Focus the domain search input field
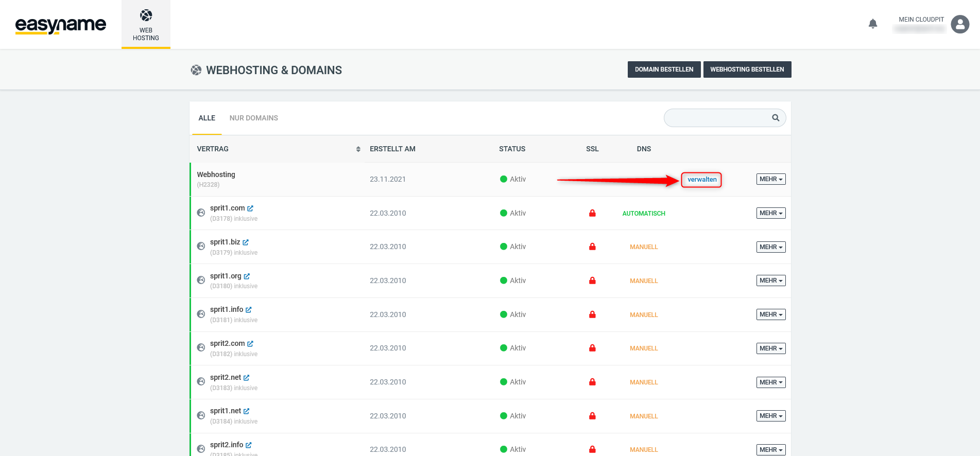Viewport: 980px width, 456px height. (716, 118)
